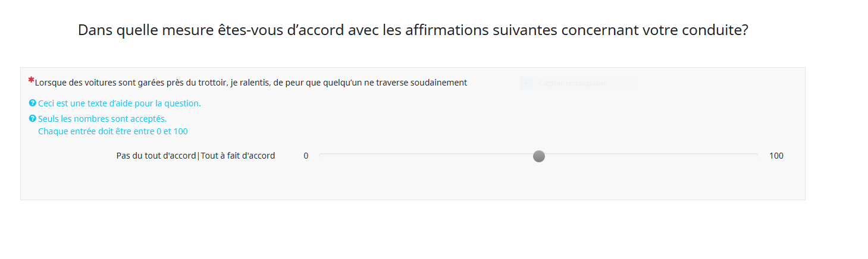Click the "Pas du tout d'accord" label text
The width and height of the screenshot is (868, 259).
pos(156,156)
